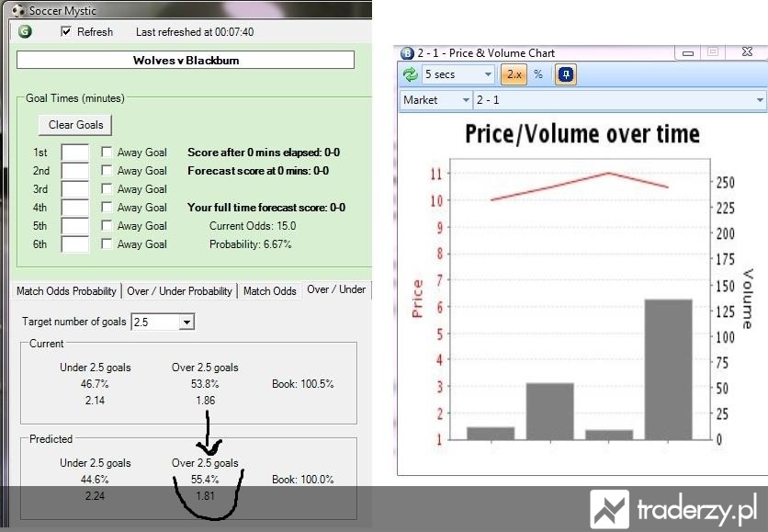768x532 pixels.
Task: Click the 3rd goal time input field
Action: (75, 189)
